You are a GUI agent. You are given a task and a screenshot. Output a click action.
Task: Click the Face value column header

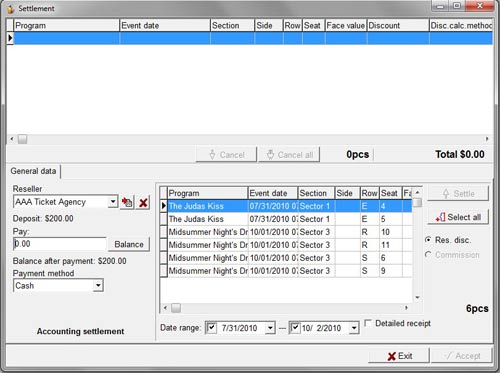pos(346,26)
